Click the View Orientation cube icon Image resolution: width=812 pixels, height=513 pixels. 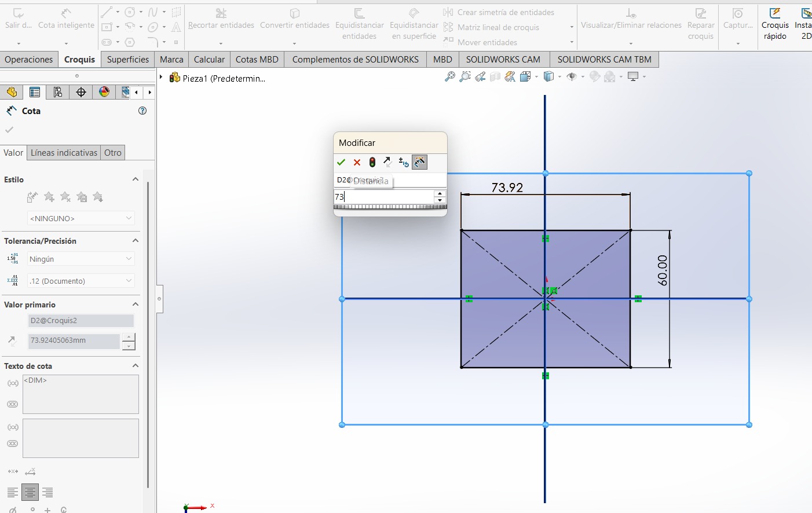525,77
